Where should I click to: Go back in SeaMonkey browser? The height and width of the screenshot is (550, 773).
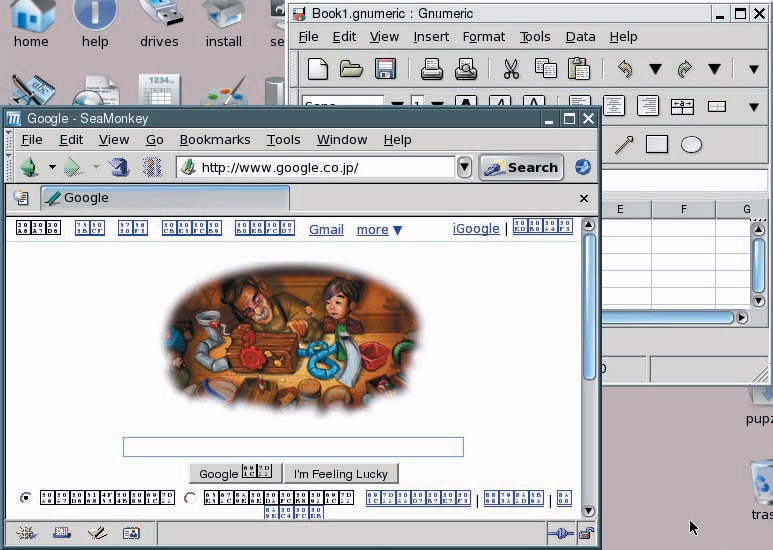[x=30, y=167]
